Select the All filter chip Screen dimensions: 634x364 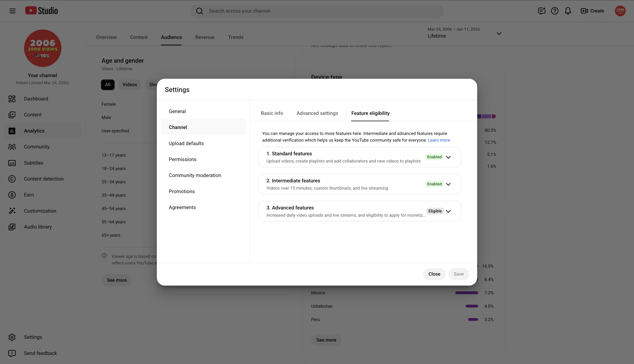(108, 85)
